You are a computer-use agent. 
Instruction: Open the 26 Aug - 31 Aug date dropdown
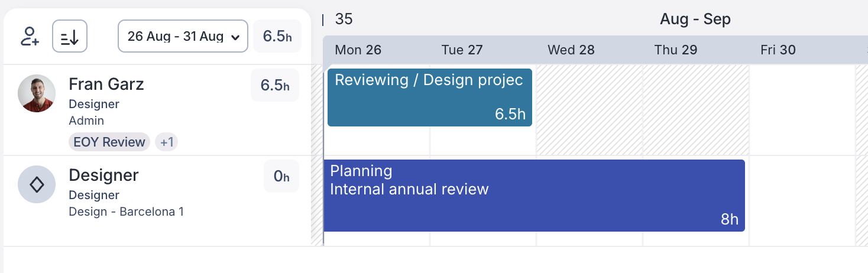pos(183,37)
